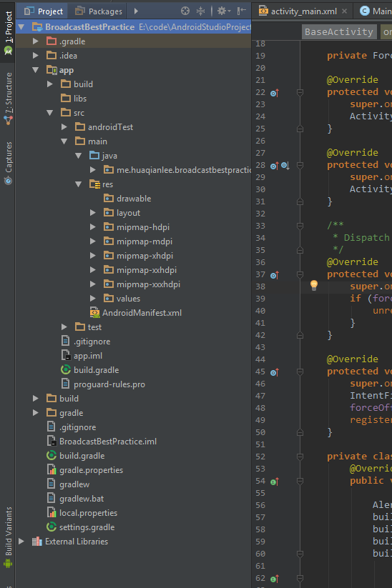Click the scroll from source target icon
Screen dimensions: 392x588
[x=185, y=11]
